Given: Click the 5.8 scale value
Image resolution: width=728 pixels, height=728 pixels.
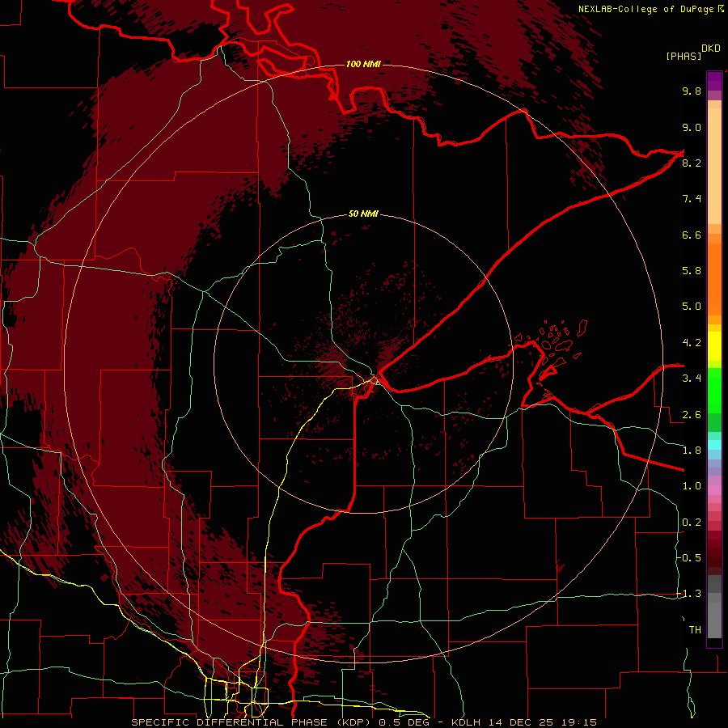Looking at the screenshot, I should click(x=692, y=270).
